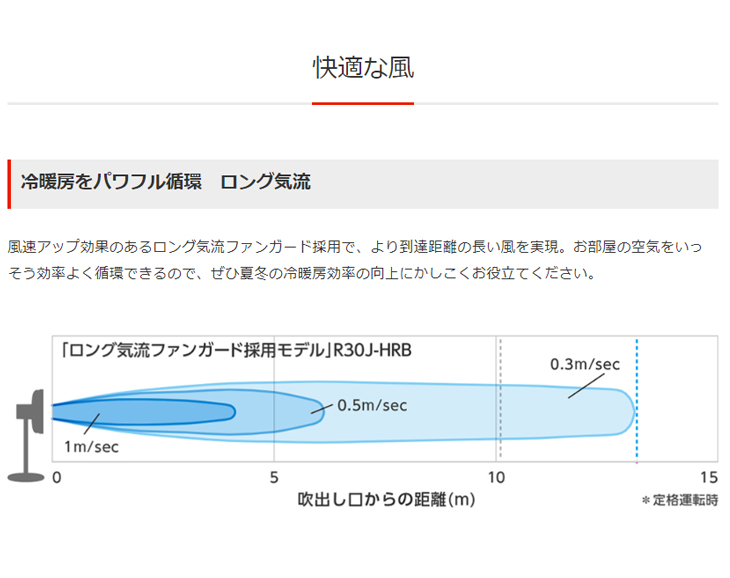
Task: Click the 5 mark on the distance axis
Action: click(274, 477)
